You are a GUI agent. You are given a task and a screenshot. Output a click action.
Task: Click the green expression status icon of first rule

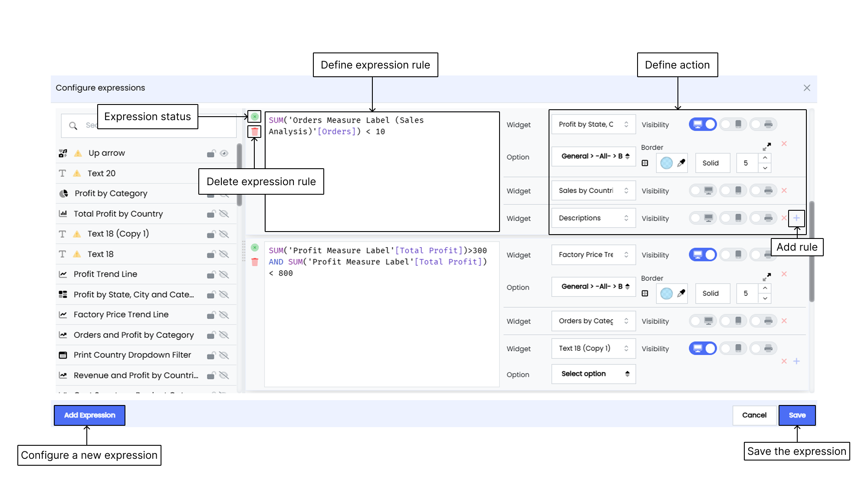(x=255, y=117)
